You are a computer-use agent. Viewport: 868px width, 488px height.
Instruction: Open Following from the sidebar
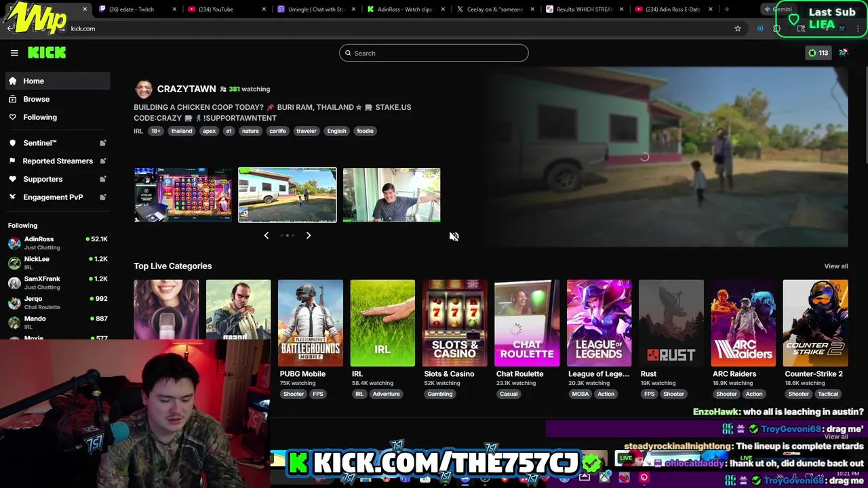coord(40,117)
